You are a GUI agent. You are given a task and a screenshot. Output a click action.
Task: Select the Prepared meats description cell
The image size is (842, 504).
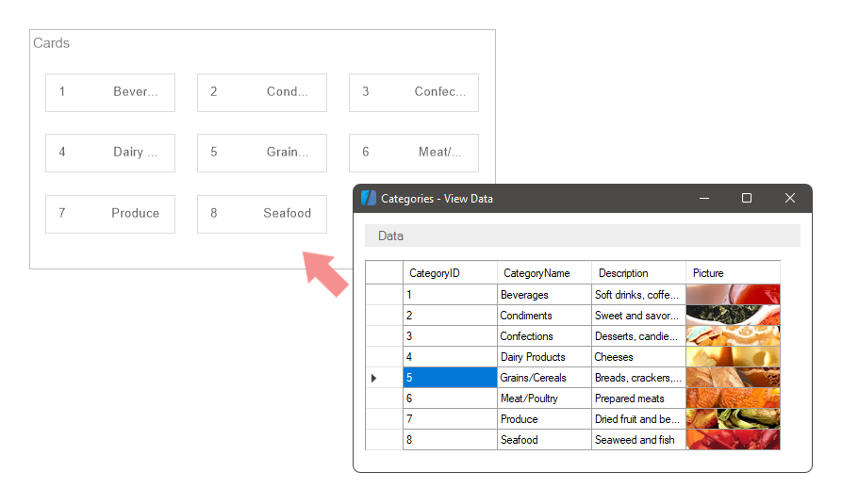pyautogui.click(x=638, y=398)
